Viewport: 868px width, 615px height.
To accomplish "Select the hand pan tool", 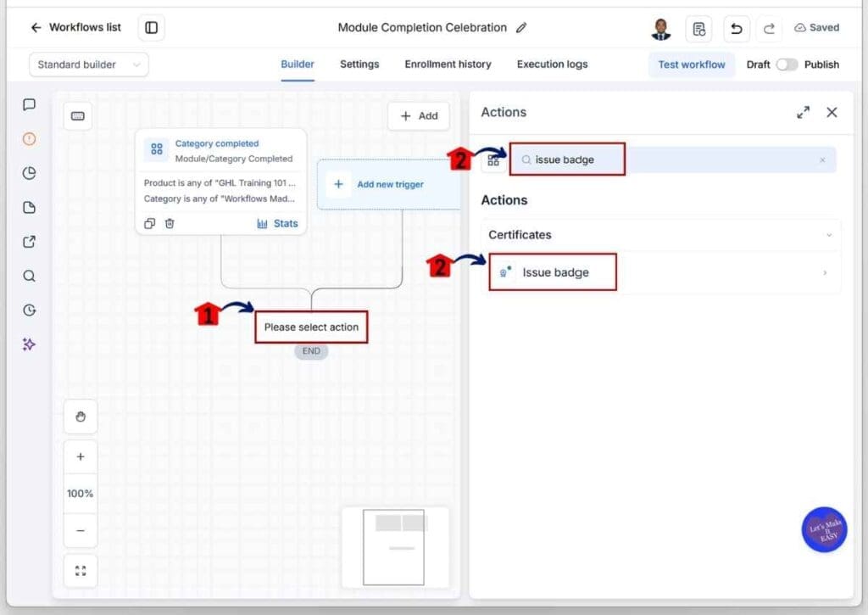I will click(81, 417).
